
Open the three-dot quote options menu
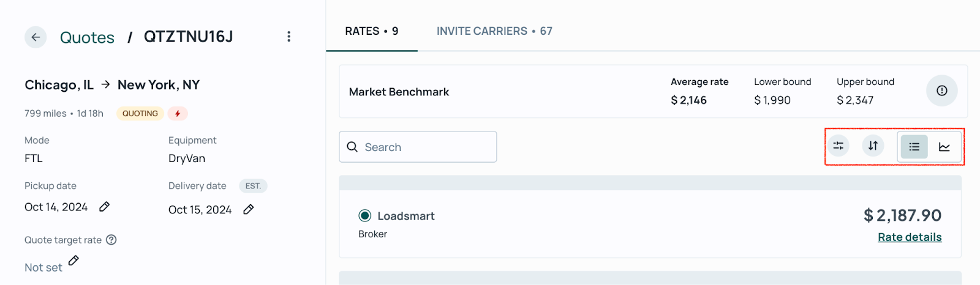pos(288,37)
